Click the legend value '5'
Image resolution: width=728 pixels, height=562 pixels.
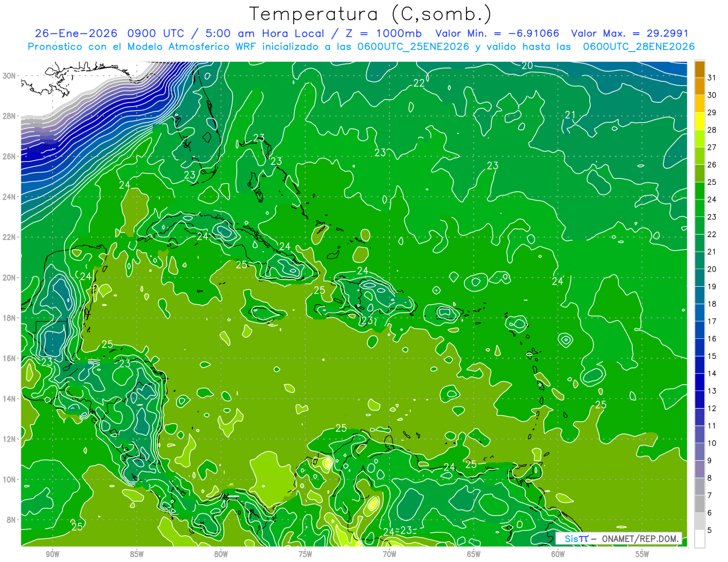point(710,530)
